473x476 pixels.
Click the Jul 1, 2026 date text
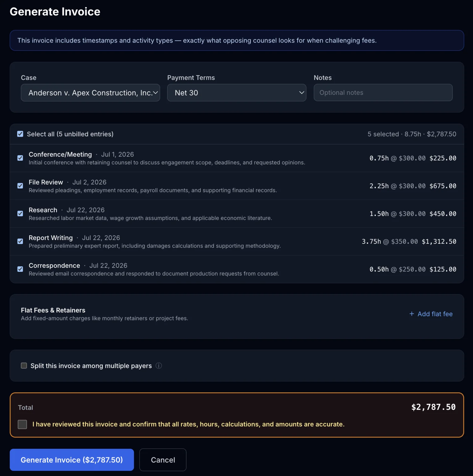pyautogui.click(x=118, y=154)
